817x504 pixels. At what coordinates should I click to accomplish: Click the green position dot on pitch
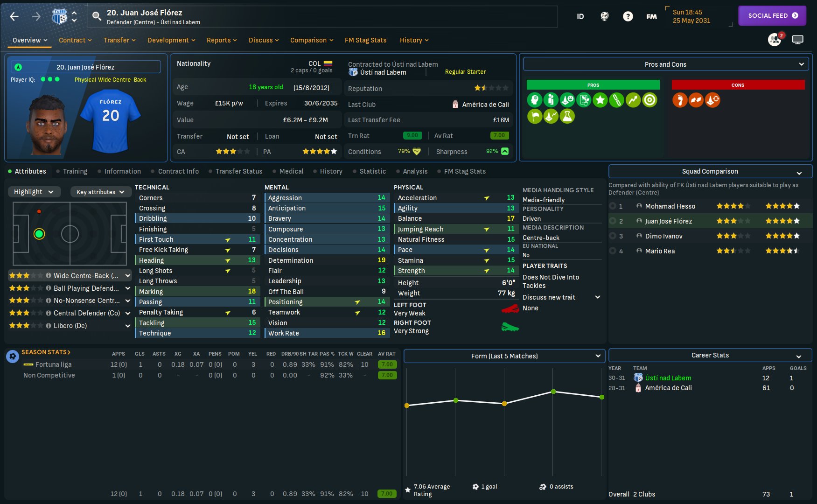[39, 234]
